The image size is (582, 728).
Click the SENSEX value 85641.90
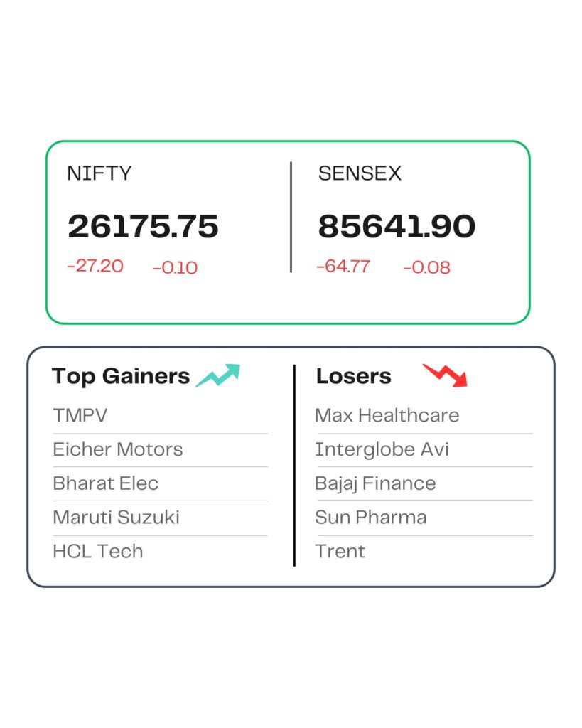(397, 227)
